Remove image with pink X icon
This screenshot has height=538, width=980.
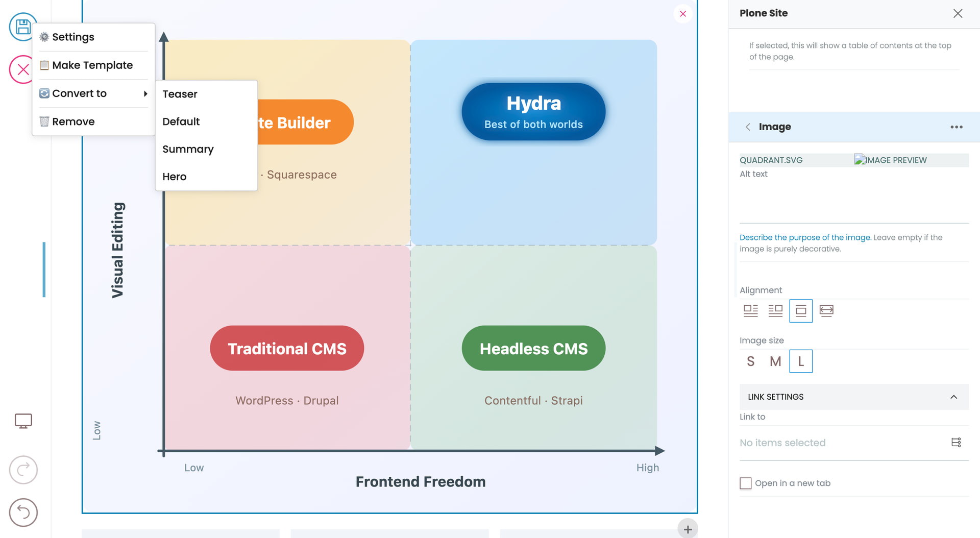point(682,14)
